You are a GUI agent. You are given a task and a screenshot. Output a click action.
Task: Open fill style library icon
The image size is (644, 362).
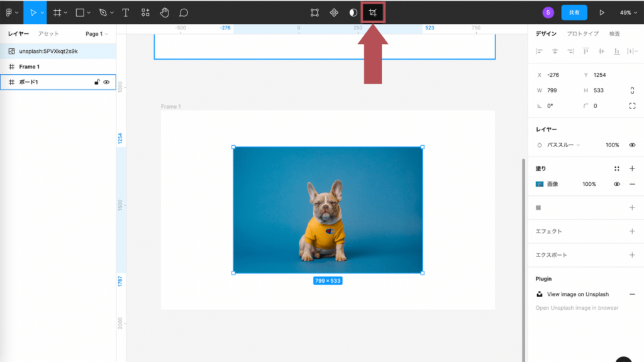[616, 168]
